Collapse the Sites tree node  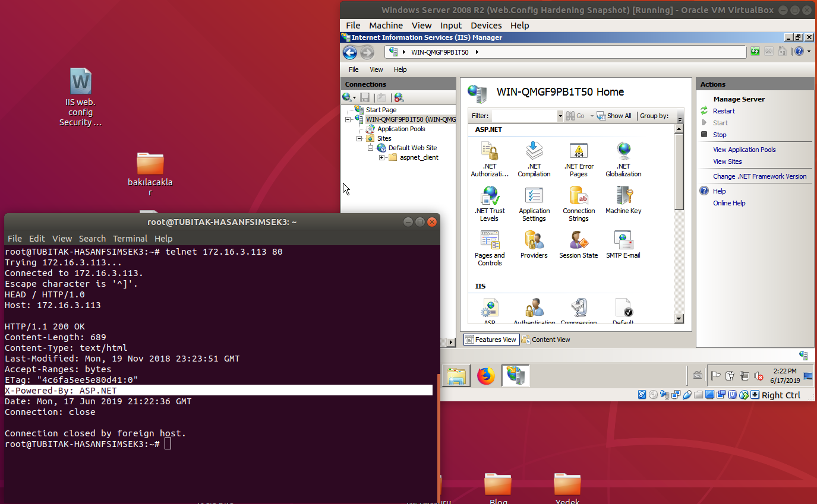click(359, 138)
